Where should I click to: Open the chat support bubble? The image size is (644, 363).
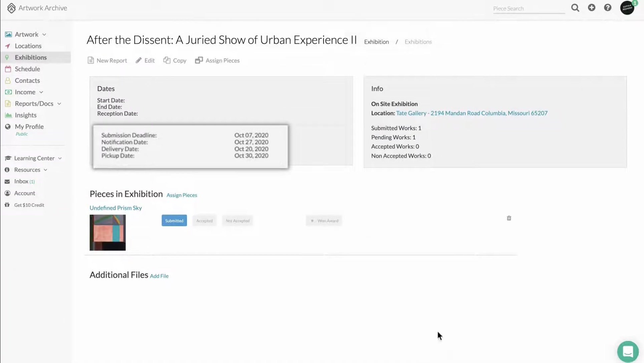628,351
